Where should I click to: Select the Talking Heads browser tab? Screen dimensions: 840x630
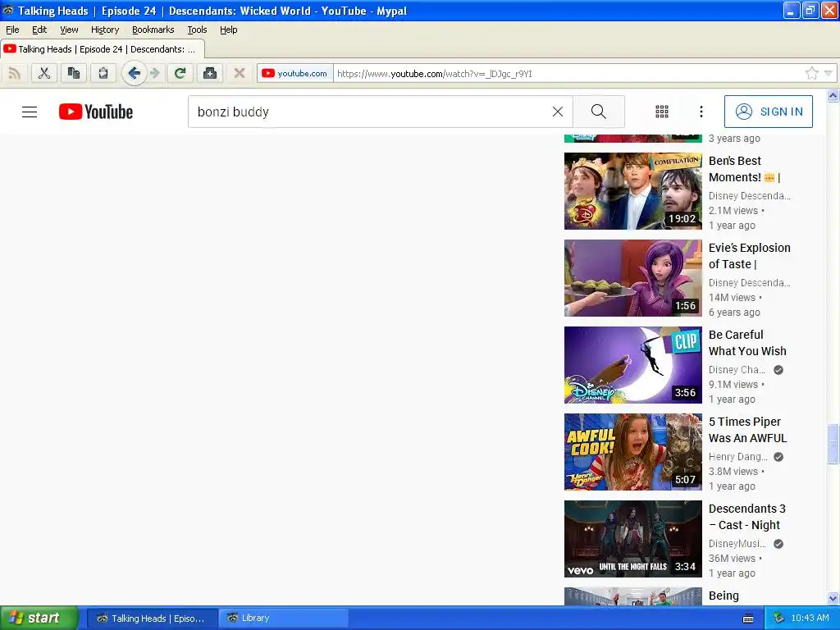[103, 49]
